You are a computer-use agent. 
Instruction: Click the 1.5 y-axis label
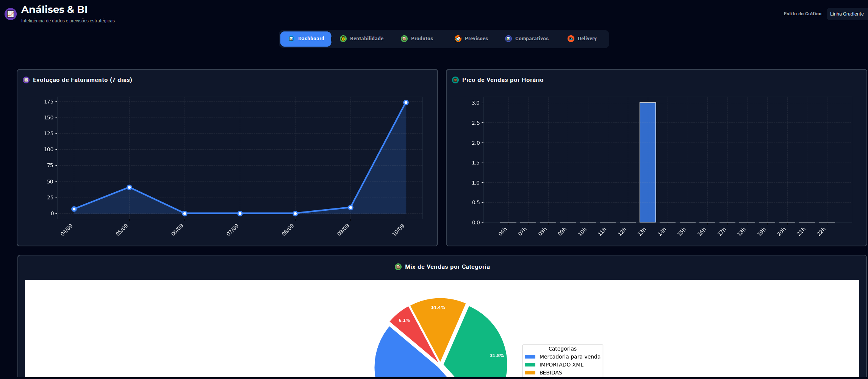(x=475, y=163)
